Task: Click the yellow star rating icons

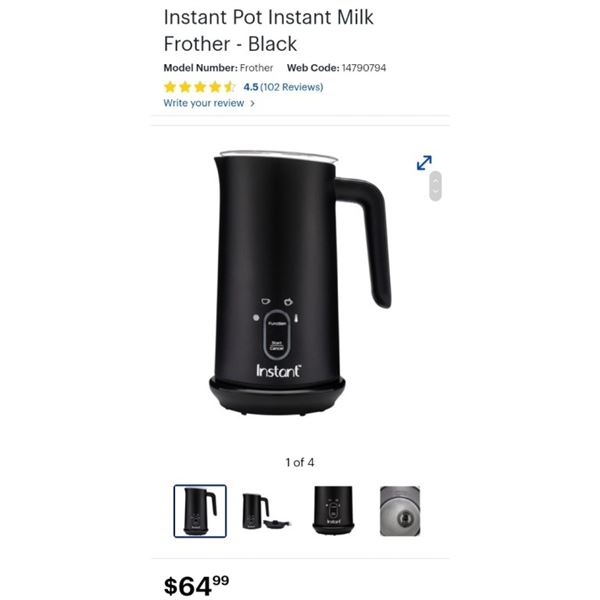Action: coord(200,87)
